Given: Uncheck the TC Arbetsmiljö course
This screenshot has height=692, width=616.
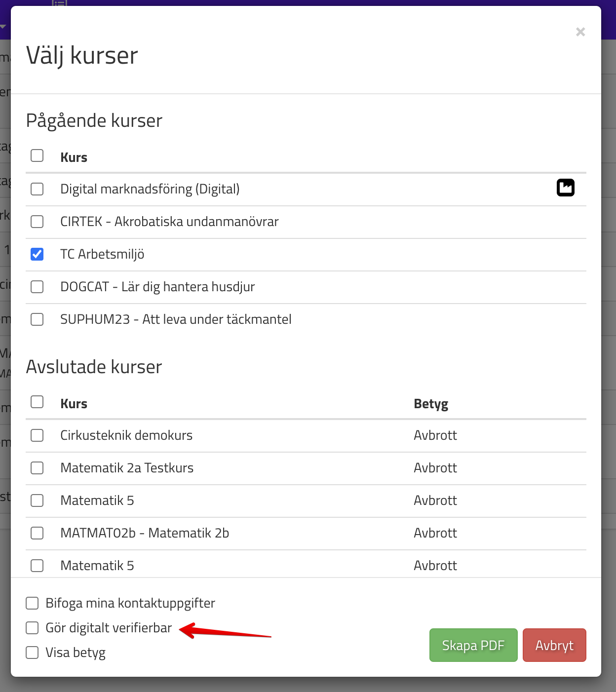Looking at the screenshot, I should [37, 254].
